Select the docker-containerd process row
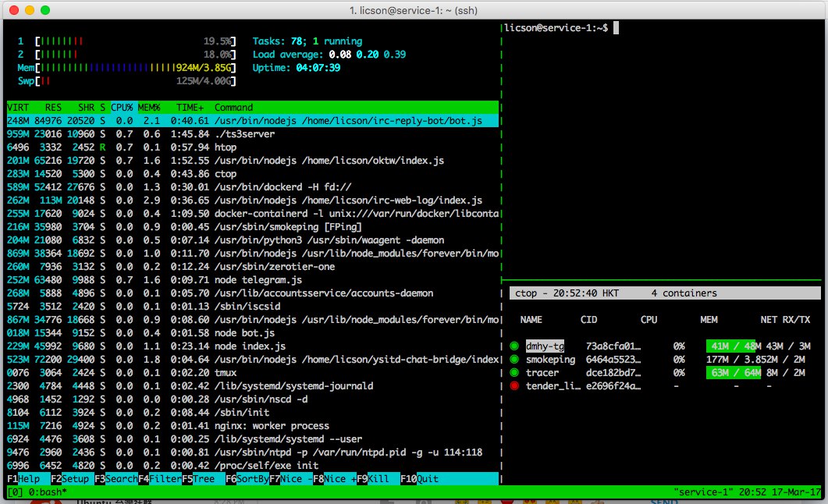Viewport: 828px width, 504px height. pos(252,213)
